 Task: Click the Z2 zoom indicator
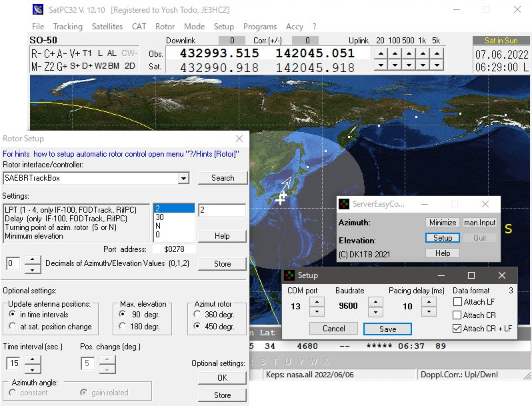(x=49, y=66)
